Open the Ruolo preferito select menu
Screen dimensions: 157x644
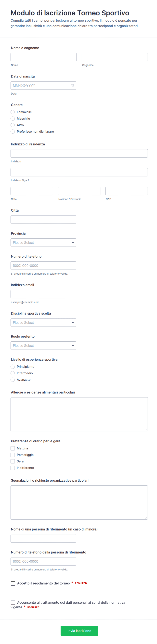(x=44, y=345)
